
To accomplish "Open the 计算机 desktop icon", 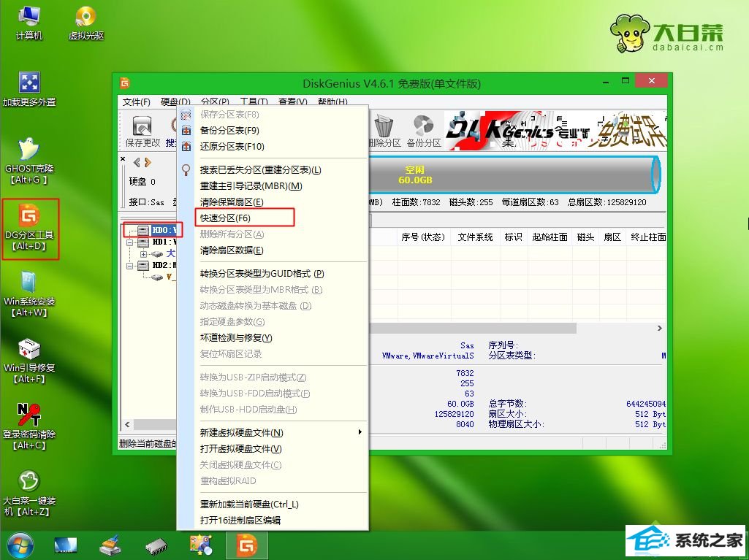I will coord(29,23).
